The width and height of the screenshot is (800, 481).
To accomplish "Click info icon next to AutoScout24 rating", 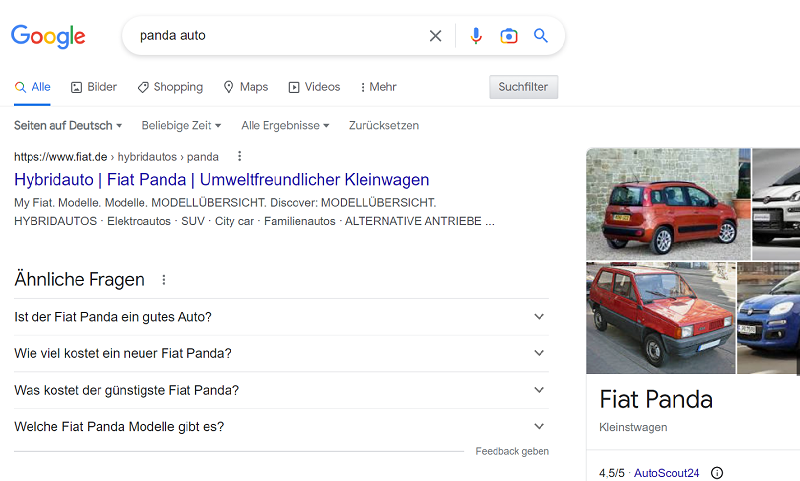I will click(x=716, y=473).
